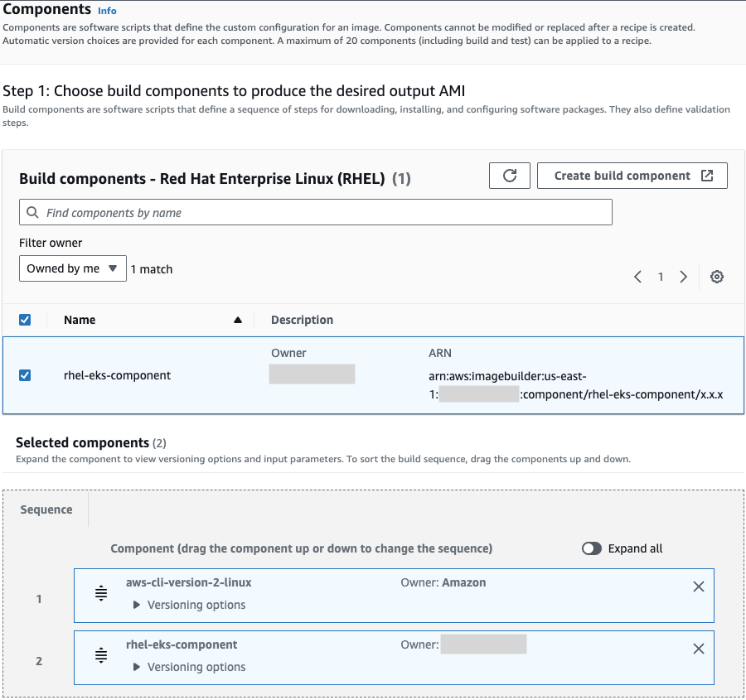
Task: Open Create build component in new tab icon
Action: 709,175
